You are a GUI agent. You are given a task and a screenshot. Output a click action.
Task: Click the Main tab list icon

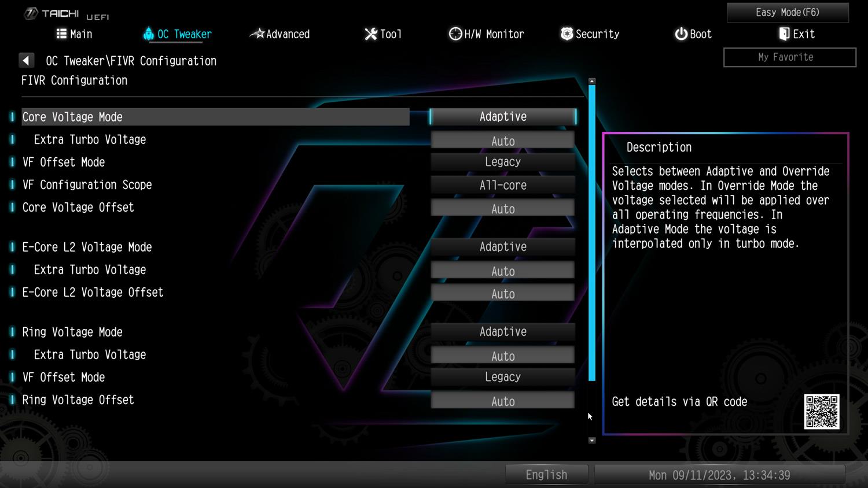[61, 34]
